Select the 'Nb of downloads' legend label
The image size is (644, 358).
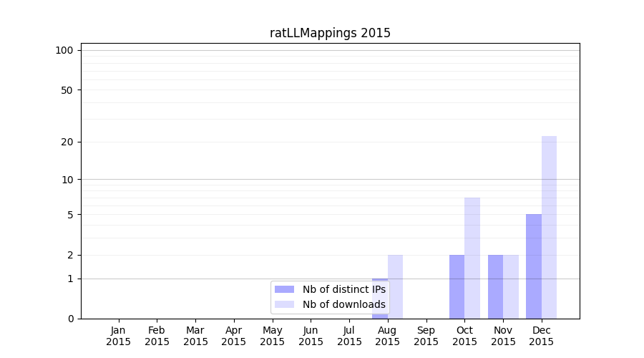[343, 304]
